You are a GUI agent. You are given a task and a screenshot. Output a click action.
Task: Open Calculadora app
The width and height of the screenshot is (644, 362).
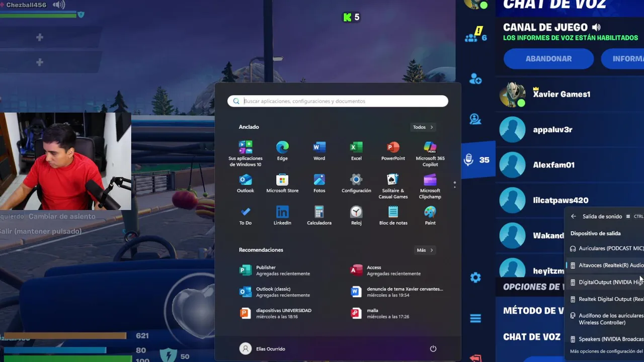pyautogui.click(x=319, y=216)
